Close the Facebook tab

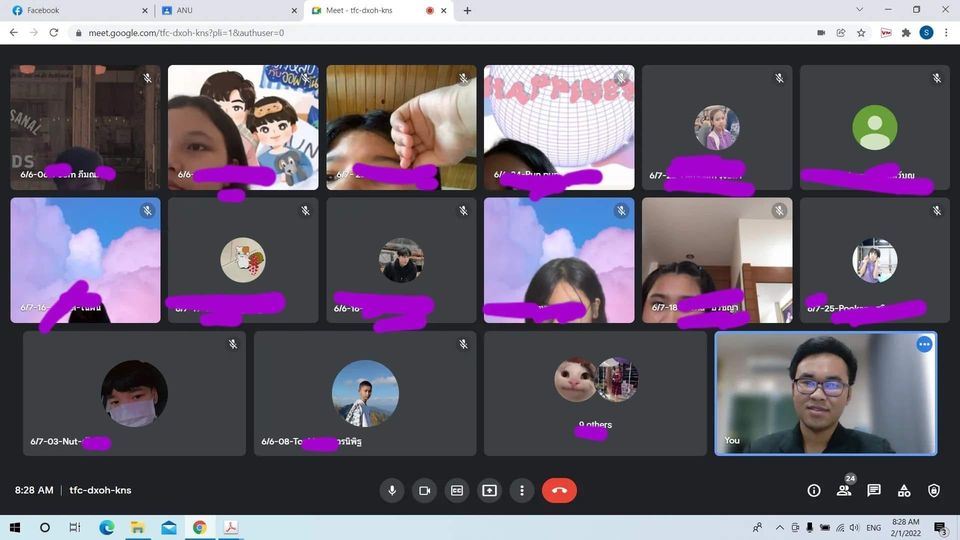(144, 10)
